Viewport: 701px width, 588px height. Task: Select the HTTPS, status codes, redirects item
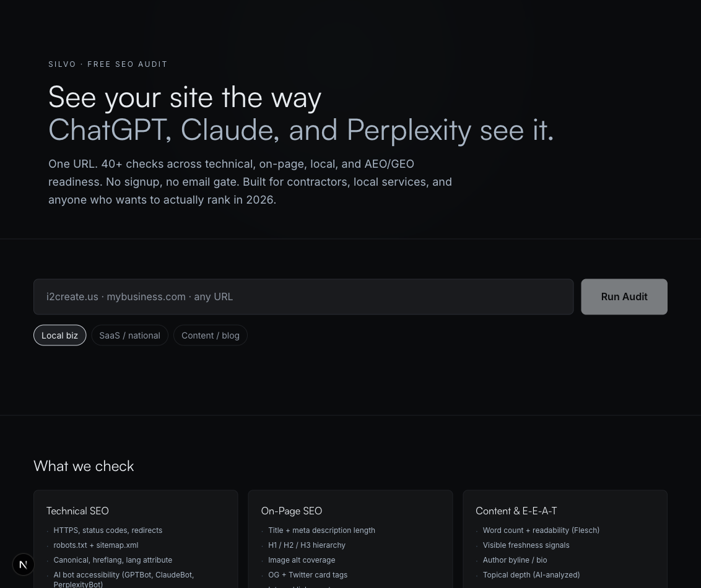pos(108,530)
